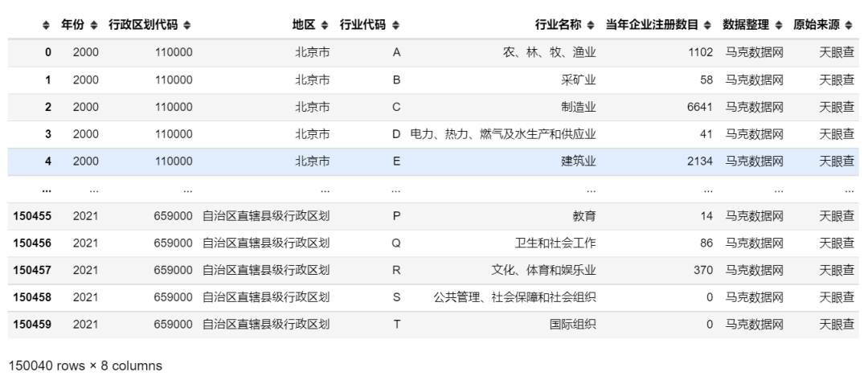Screen dimensions: 868x376
Task: Click sort arrows next to 行业名称
Action: (591, 25)
